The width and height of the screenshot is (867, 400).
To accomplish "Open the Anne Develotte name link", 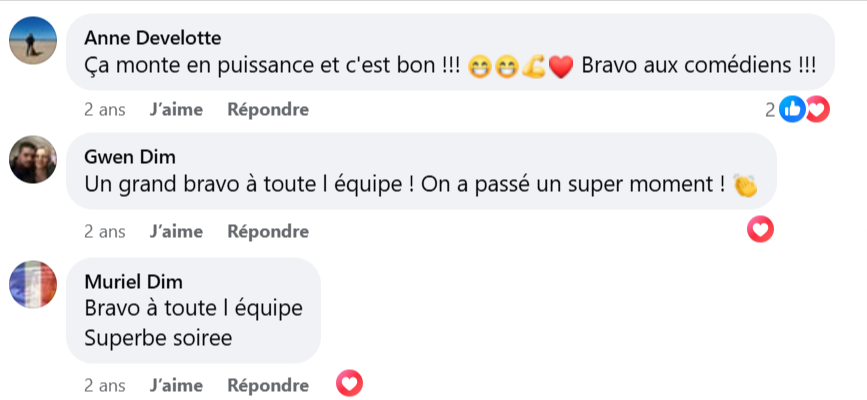I will point(153,38).
